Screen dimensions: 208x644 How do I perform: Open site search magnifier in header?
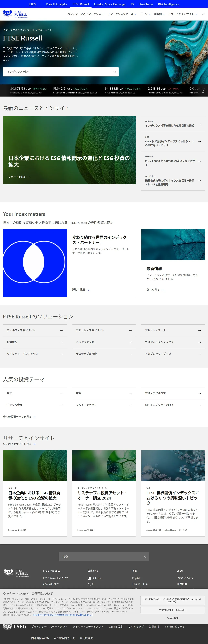click(203, 14)
